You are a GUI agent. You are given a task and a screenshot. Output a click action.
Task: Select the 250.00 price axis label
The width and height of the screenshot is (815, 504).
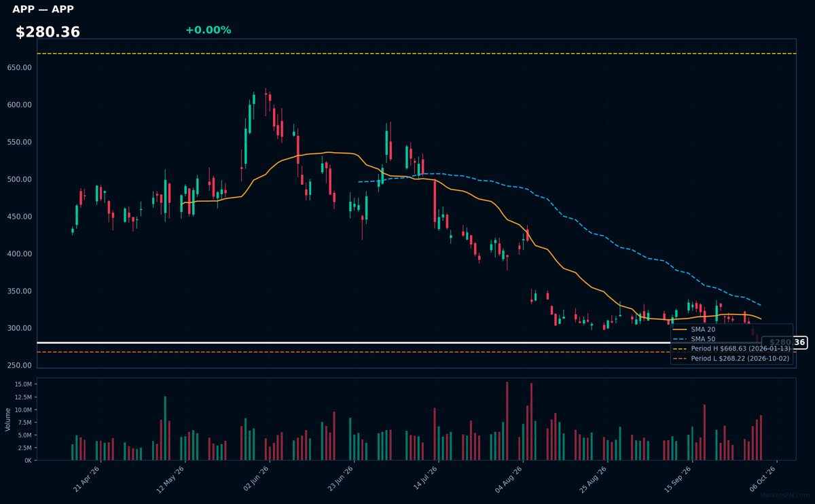point(20,365)
